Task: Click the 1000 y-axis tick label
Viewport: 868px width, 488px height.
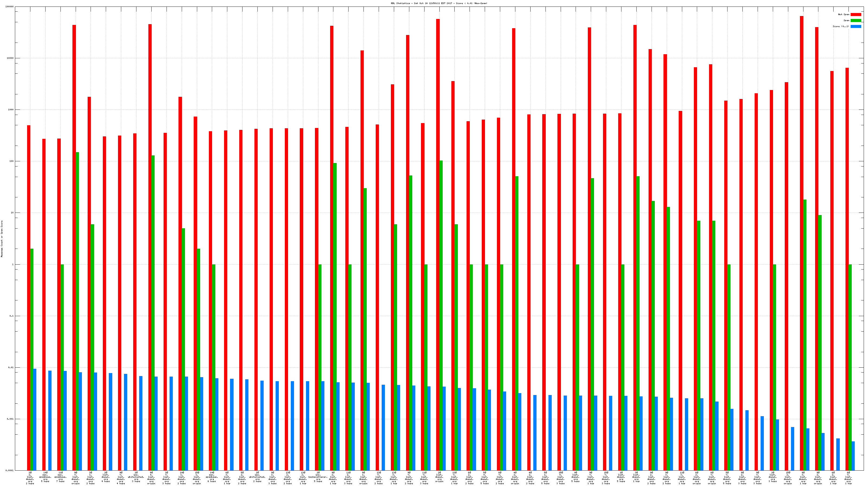Action: tap(11, 110)
